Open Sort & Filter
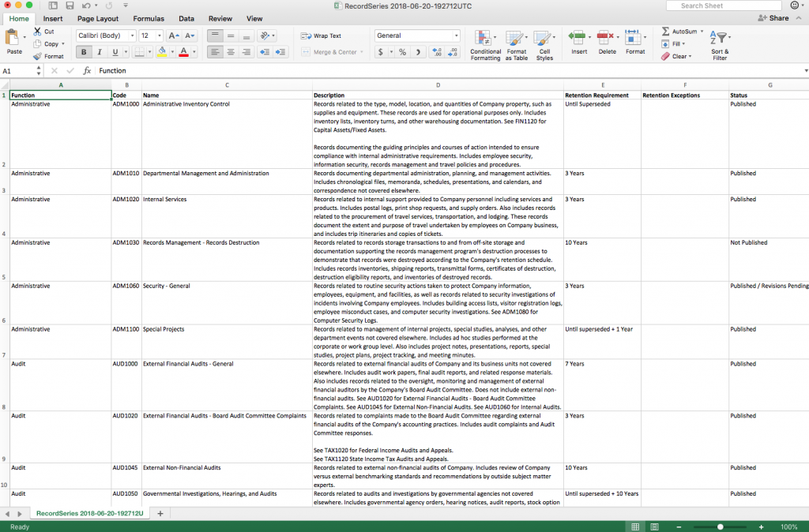This screenshot has height=532, width=809. [719, 39]
